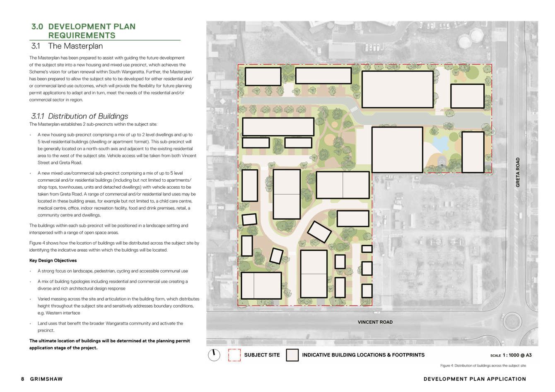The width and height of the screenshot is (555, 392).
Task: Select the '3.1.1 Distribution of Buildings' heading
Action: [x=80, y=116]
